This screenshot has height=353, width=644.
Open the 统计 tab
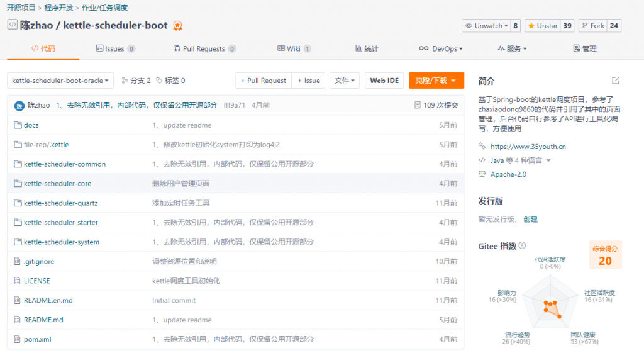[367, 48]
